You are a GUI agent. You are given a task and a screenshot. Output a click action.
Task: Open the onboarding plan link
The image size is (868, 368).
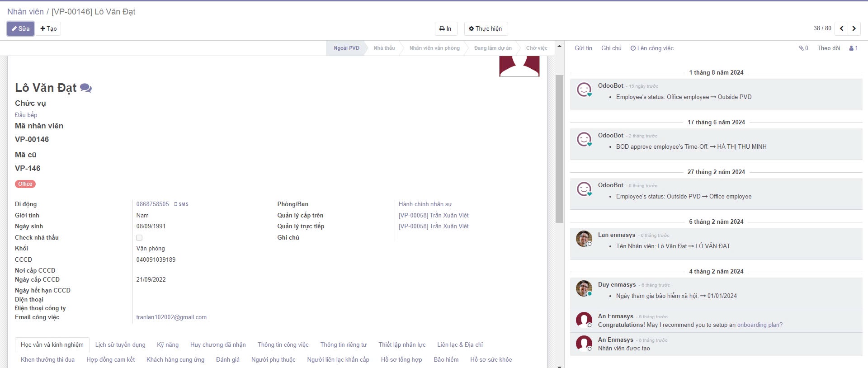point(759,325)
